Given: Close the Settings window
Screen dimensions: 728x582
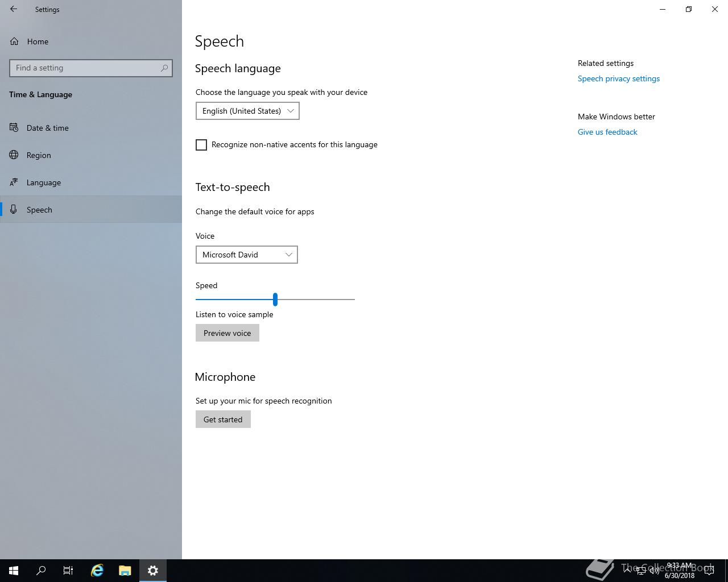Looking at the screenshot, I should pos(715,9).
